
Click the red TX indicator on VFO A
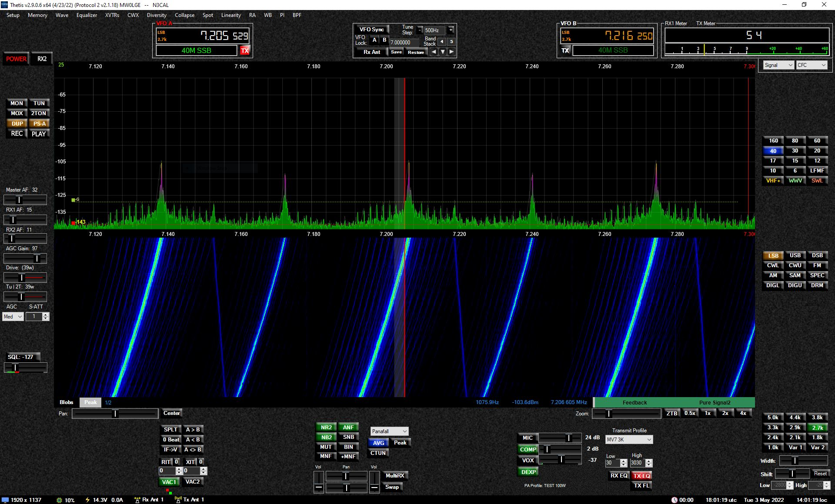(x=245, y=50)
